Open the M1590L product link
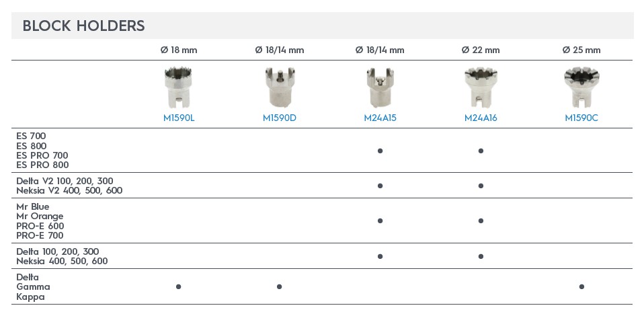 point(179,118)
